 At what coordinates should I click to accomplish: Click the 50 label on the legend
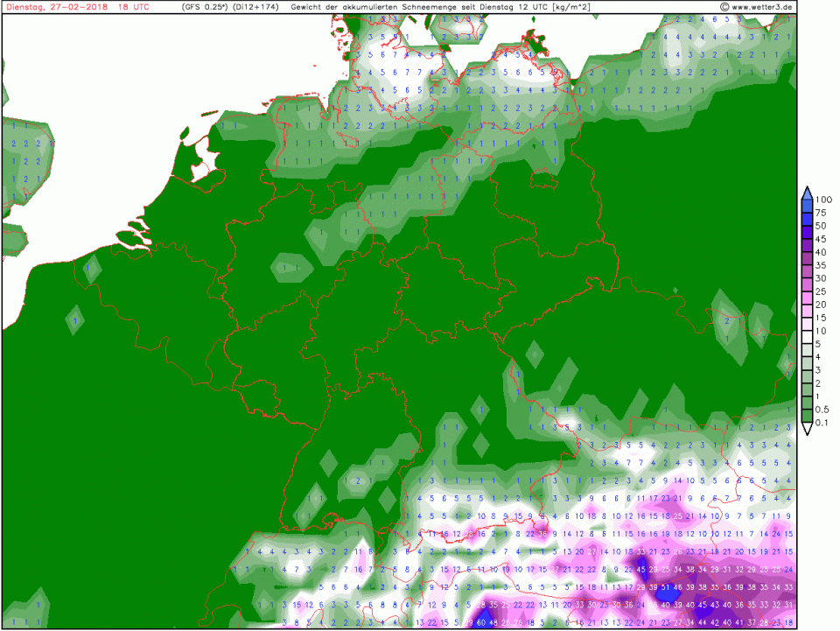click(x=822, y=226)
